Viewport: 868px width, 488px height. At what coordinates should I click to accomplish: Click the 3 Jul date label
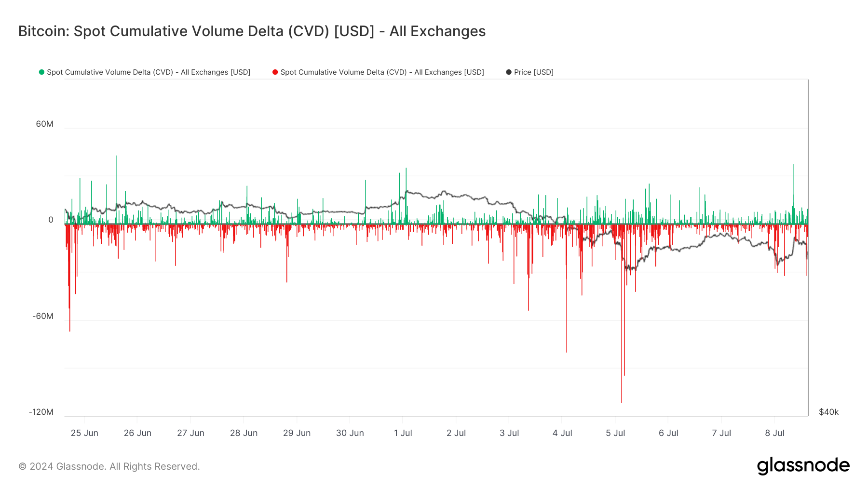(509, 433)
